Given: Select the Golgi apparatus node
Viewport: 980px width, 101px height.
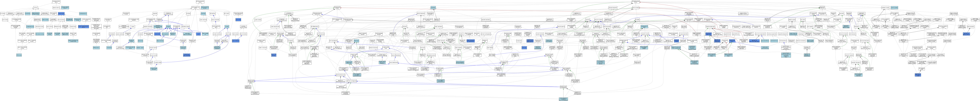Looking at the screenshot, I should pos(165,34).
